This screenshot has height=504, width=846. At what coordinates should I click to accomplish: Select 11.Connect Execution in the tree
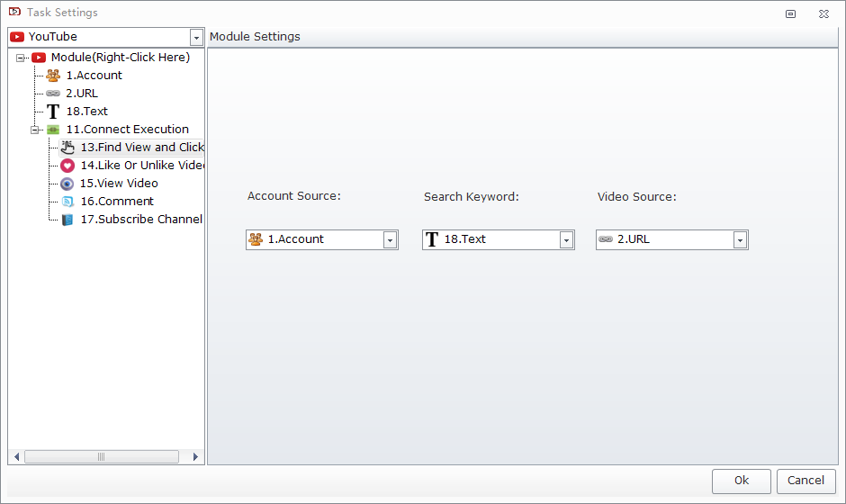[127, 129]
